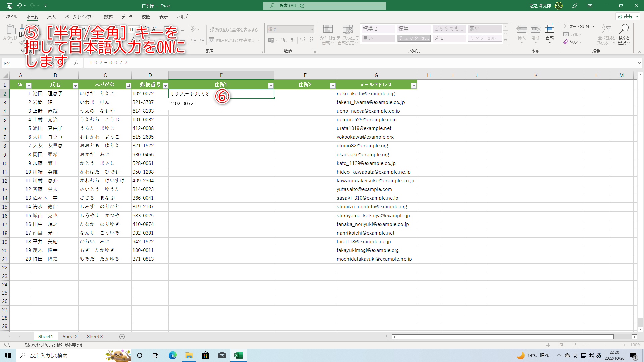Click the オート SUM button
This screenshot has height=362, width=644.
577,26
